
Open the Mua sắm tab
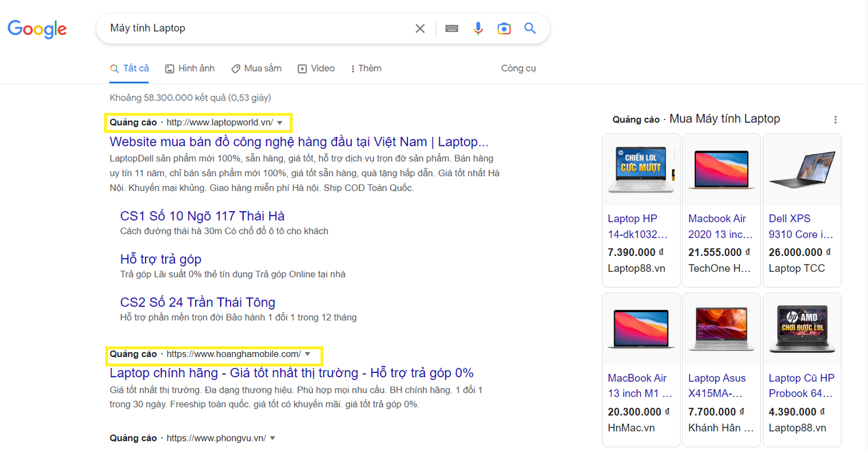click(x=256, y=69)
